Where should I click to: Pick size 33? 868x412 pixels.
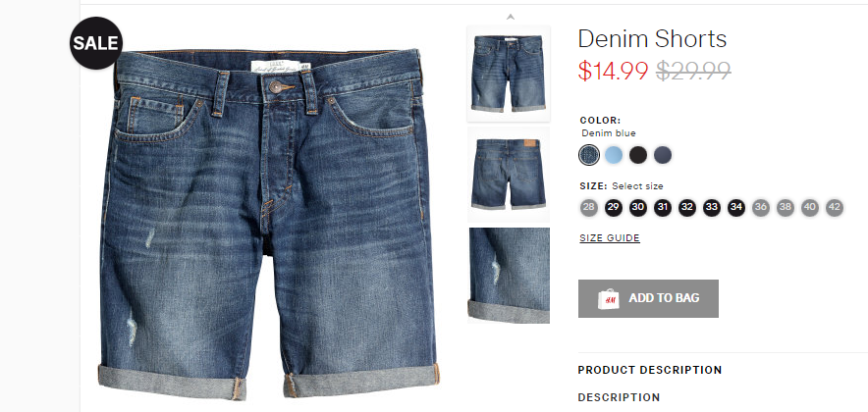click(x=712, y=208)
